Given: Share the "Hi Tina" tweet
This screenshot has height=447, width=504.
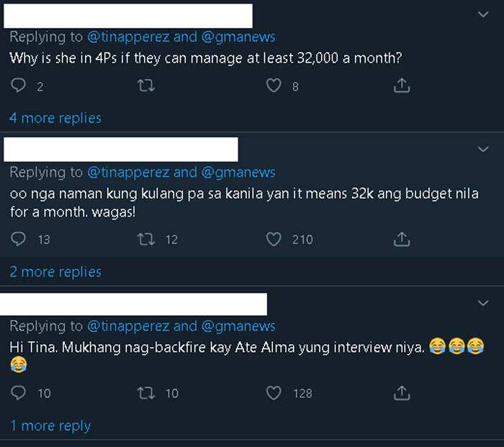Looking at the screenshot, I should click(x=402, y=393).
